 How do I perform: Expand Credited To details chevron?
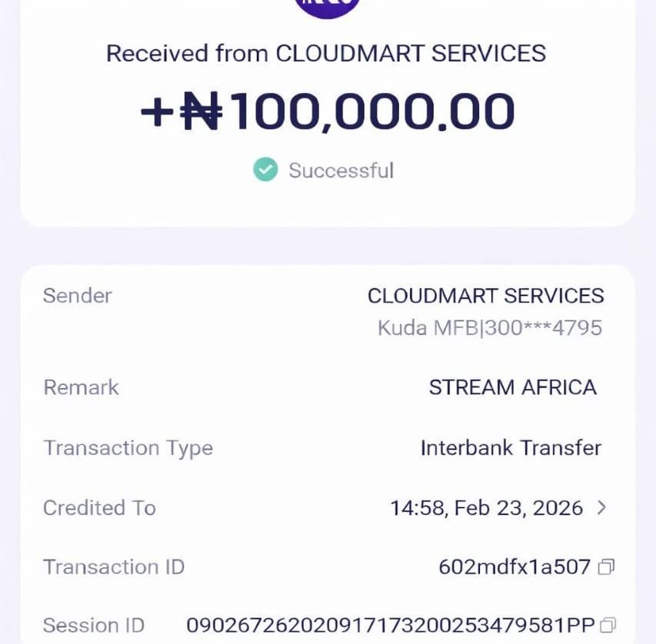(601, 508)
